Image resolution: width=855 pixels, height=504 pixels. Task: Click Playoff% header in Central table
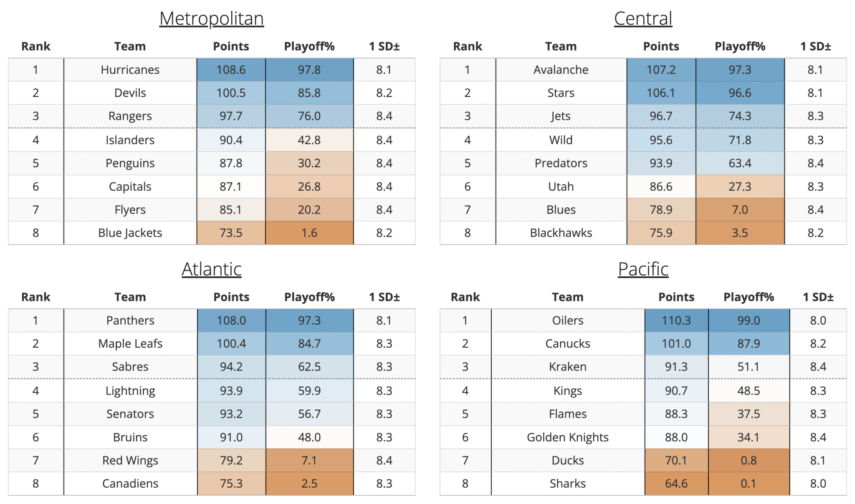click(x=740, y=46)
